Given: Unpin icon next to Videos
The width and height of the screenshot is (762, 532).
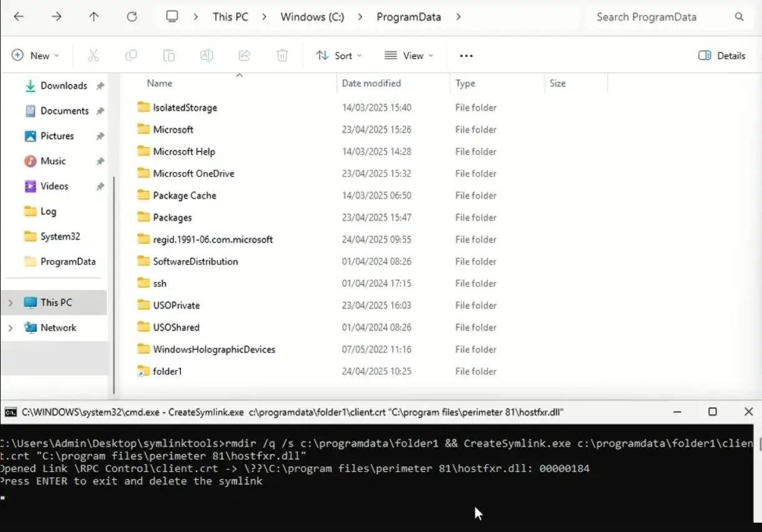Looking at the screenshot, I should [x=100, y=186].
